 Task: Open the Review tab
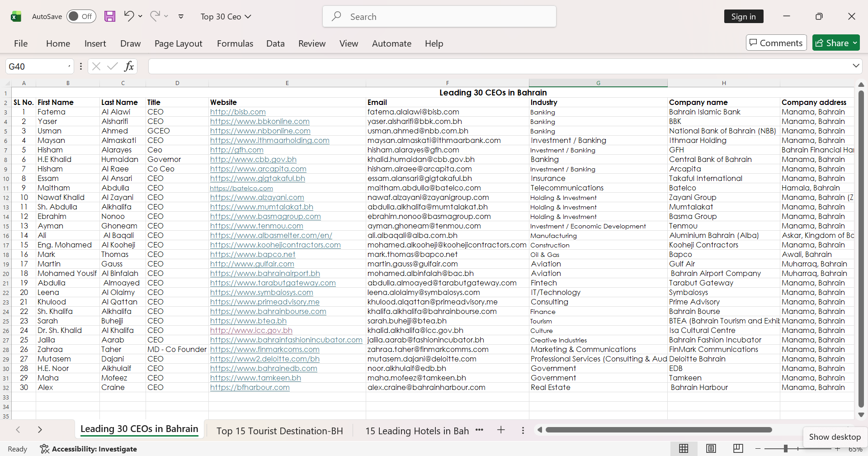point(312,43)
